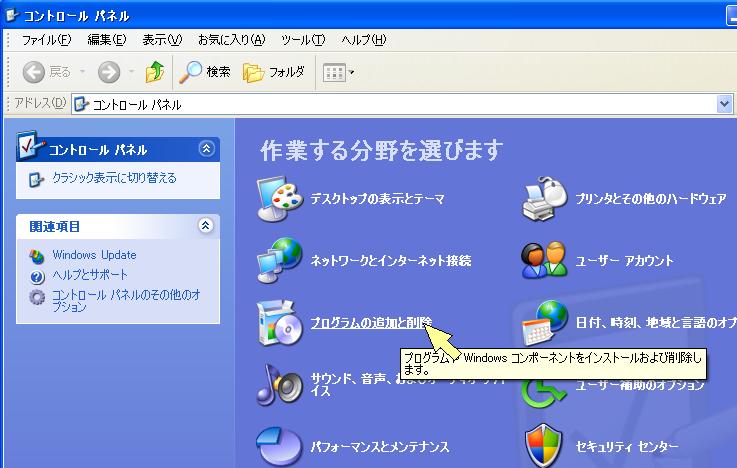
Task: Click the Forward green arrow icon
Action: pos(109,72)
